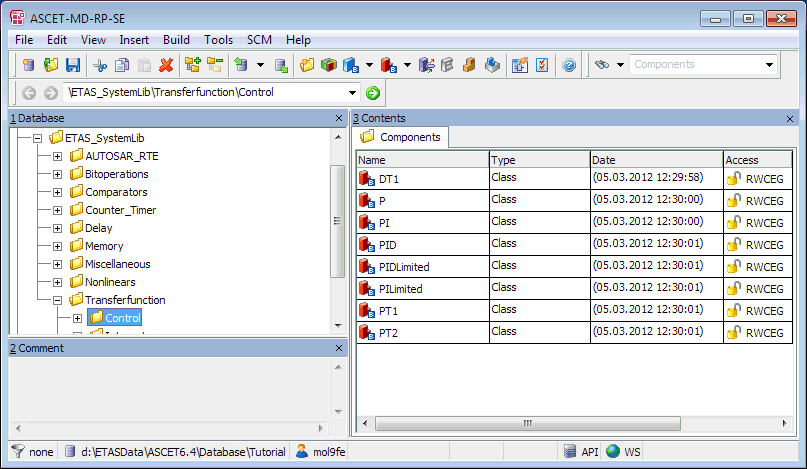Screen dimensions: 807x469
Task: Expand the Bitoperations folder
Action: click(x=57, y=175)
